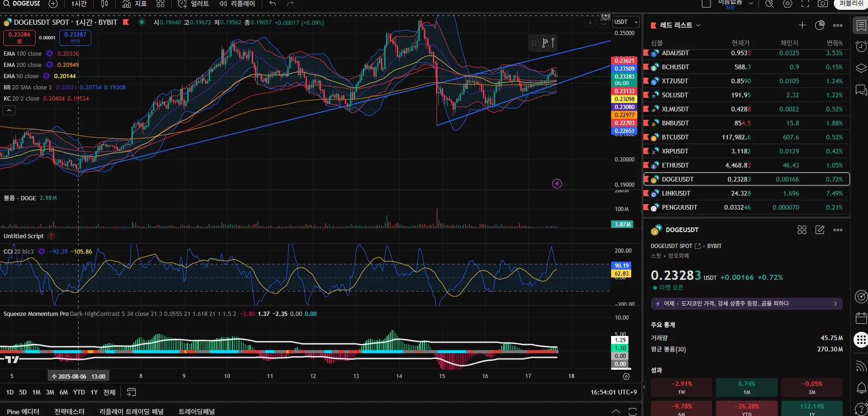The image size is (868, 416).
Task: Open the layout setup square icon
Action: tap(707, 4)
